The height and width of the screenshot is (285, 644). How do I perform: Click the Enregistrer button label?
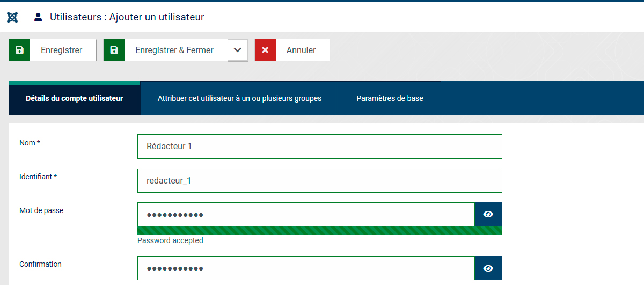(62, 50)
